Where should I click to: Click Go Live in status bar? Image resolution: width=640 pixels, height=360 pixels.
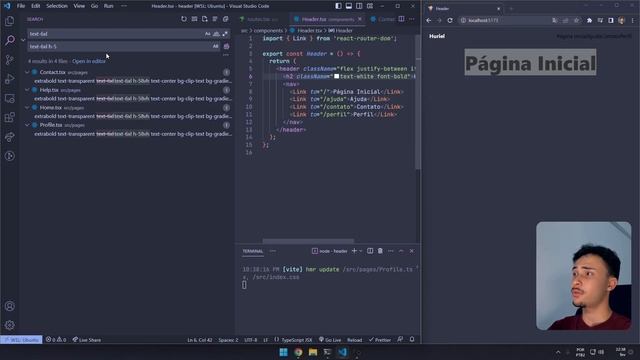(330, 340)
